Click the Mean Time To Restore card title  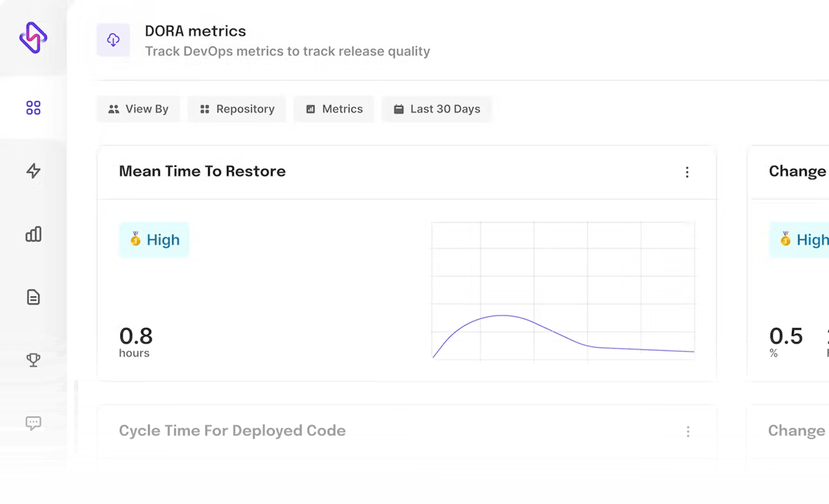coord(202,171)
